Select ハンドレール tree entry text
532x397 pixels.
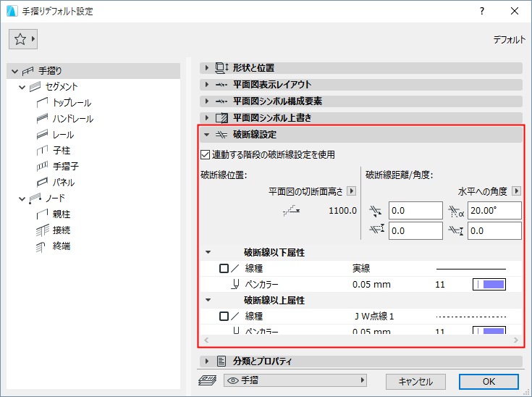[73, 119]
